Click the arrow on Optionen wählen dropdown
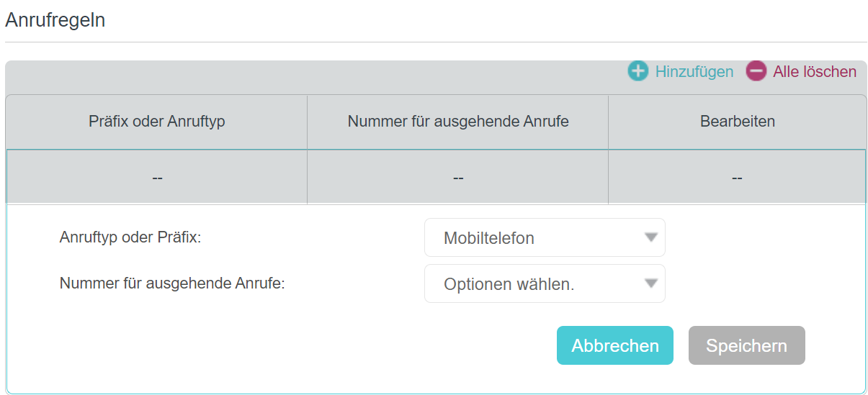868x395 pixels. coord(651,283)
